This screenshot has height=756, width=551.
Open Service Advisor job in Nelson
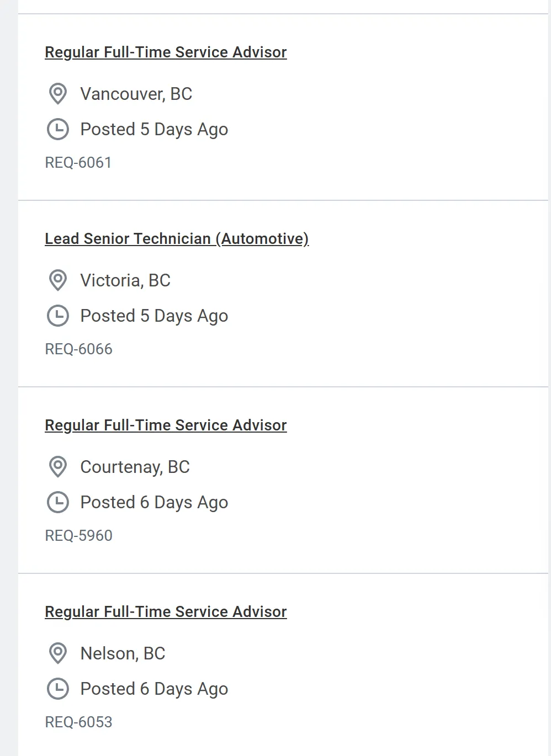tap(166, 612)
